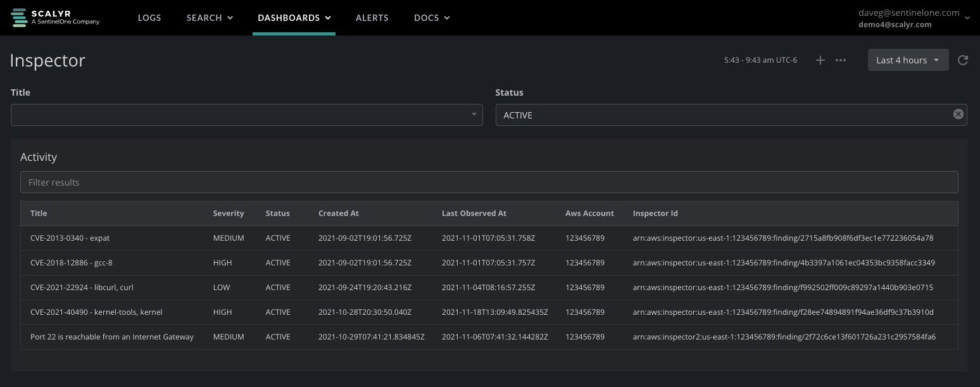Sort by Last Observed At column
Viewport: 980px width, 387px height.
[x=474, y=213]
